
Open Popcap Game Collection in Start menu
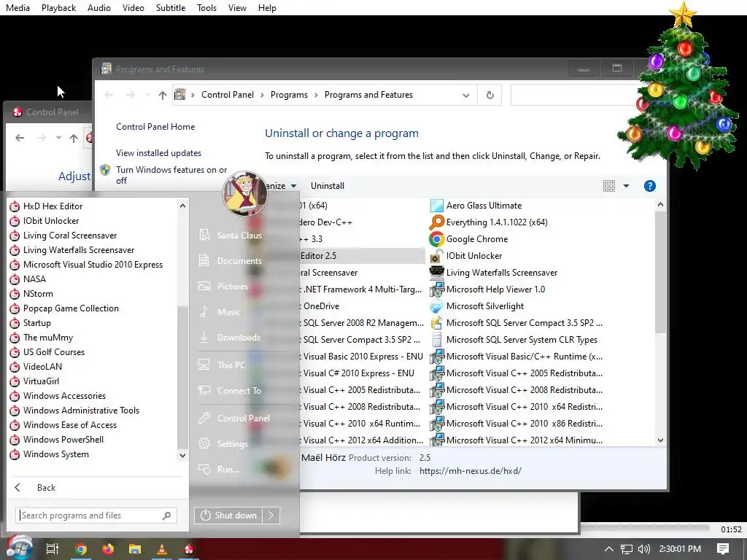tap(71, 308)
